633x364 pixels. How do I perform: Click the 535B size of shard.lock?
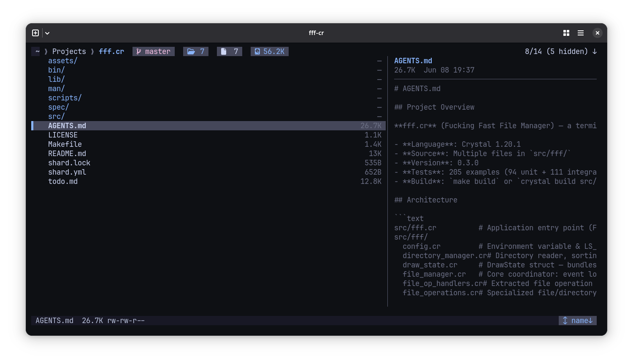(373, 163)
